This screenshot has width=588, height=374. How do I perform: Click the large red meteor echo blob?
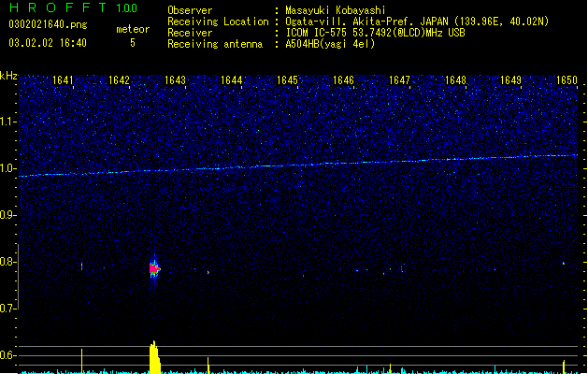click(154, 268)
